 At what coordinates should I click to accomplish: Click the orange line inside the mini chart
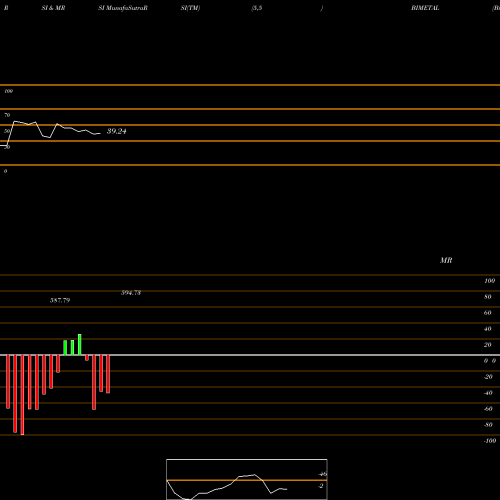pyautogui.click(x=247, y=480)
